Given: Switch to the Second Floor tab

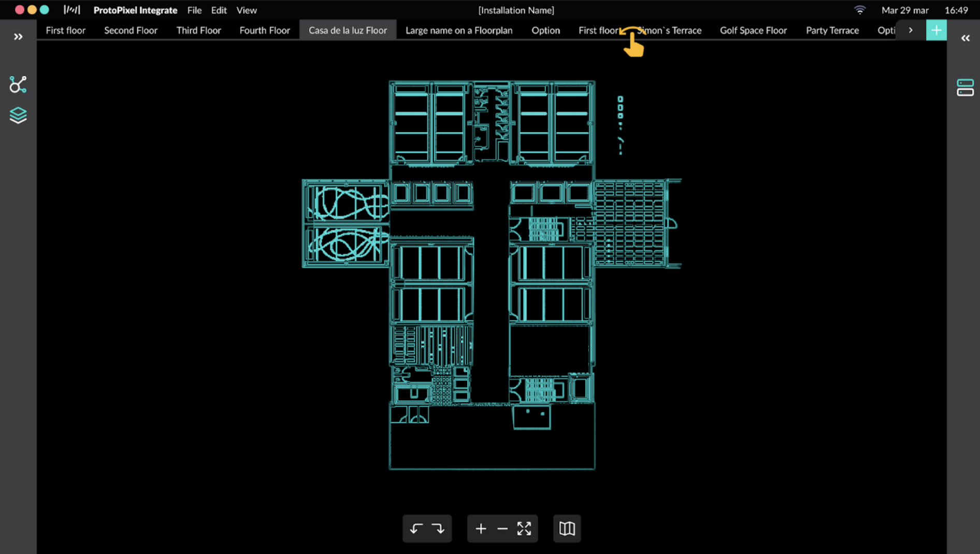Looking at the screenshot, I should tap(131, 30).
